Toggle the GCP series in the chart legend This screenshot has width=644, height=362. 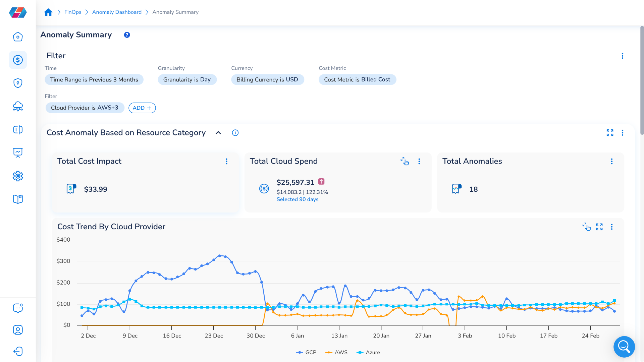click(306, 352)
